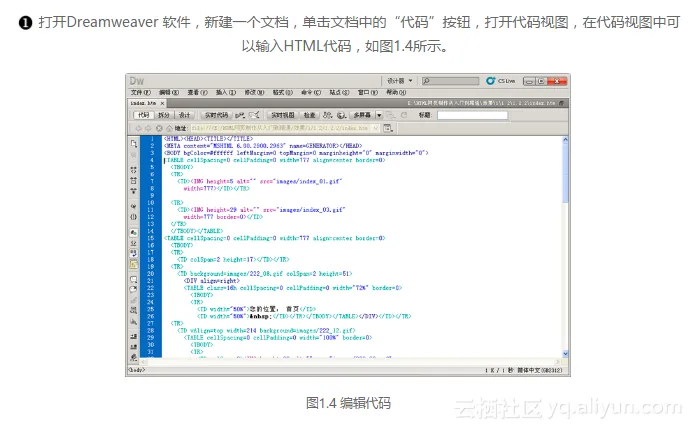Toggle Word Wrap in coding toolbar
This screenshot has height=430, width=693.
coord(134,254)
